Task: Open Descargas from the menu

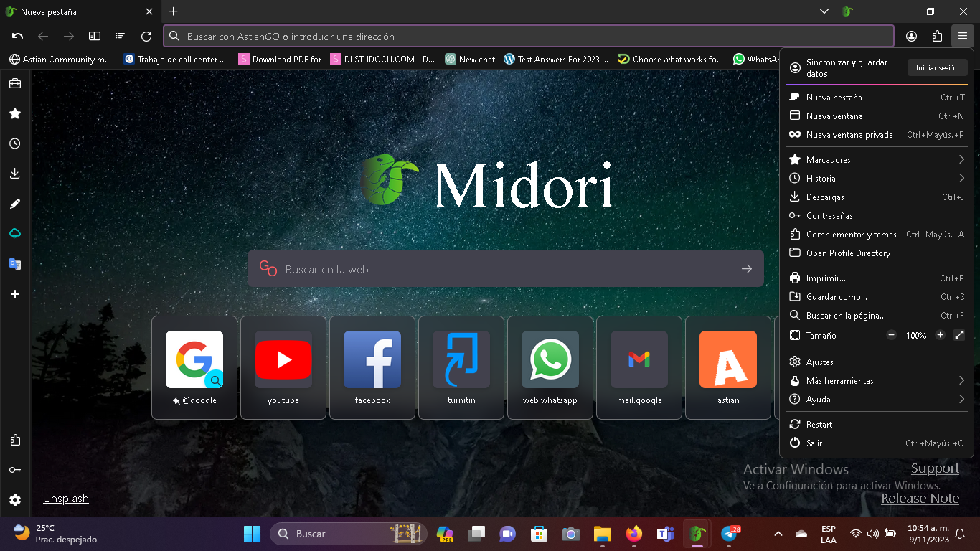Action: pyautogui.click(x=877, y=197)
